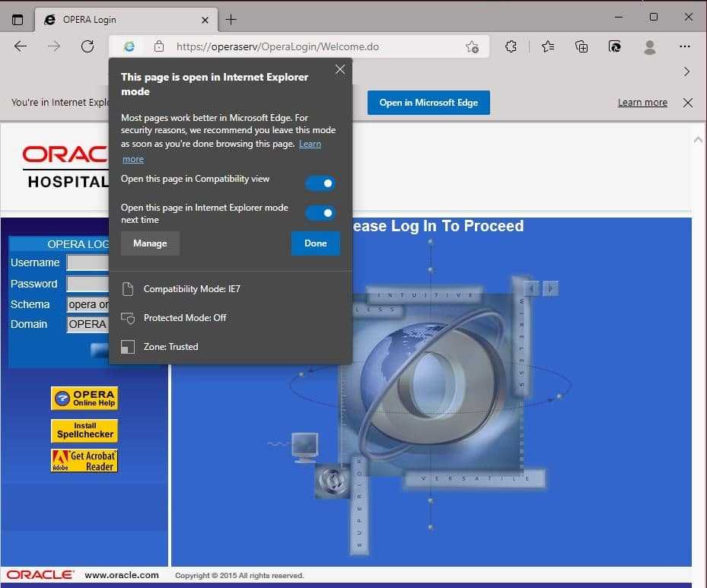Click the left arrow on splash image

coord(532,289)
